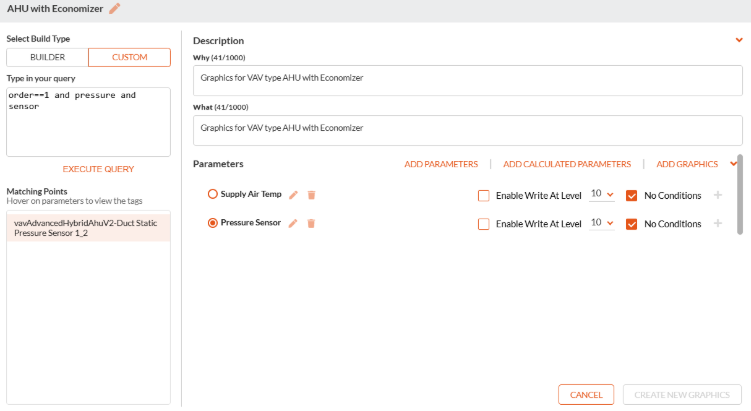The height and width of the screenshot is (411, 751).
Task: Focus the query text area
Action: pyautogui.click(x=88, y=122)
